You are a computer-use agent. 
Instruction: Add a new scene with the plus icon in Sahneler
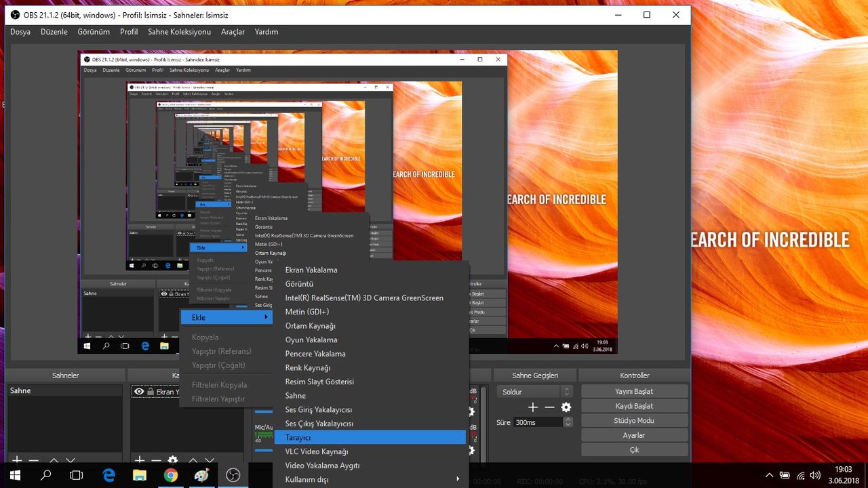click(x=17, y=460)
